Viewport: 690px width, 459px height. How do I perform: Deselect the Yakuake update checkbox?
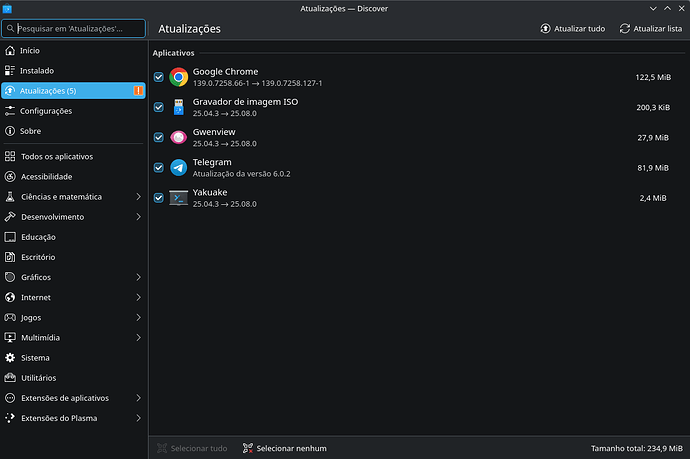(158, 197)
